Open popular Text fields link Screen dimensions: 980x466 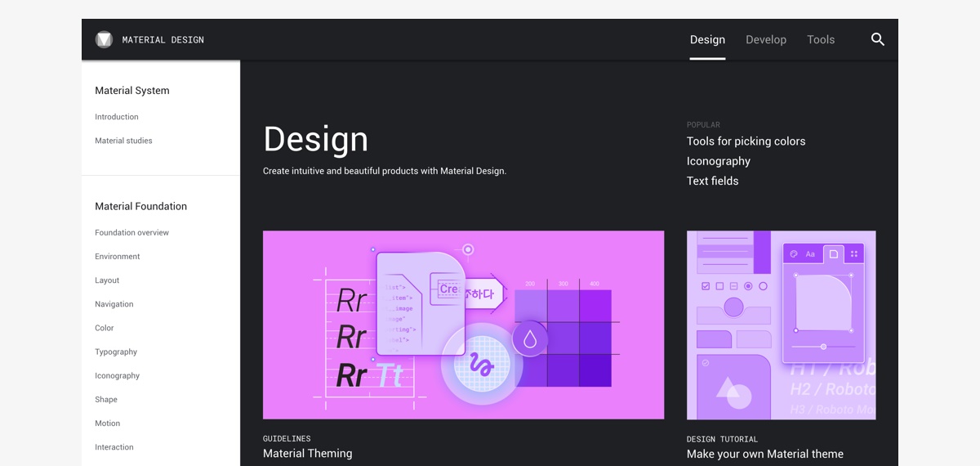click(x=713, y=181)
